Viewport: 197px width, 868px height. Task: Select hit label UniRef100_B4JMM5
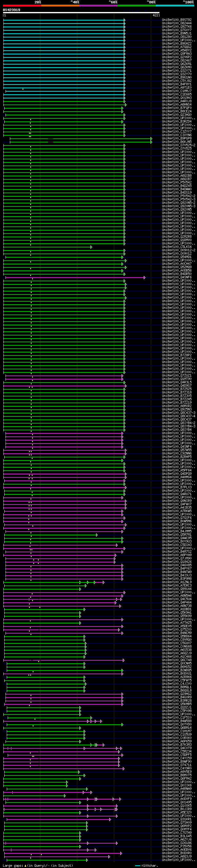177,531
